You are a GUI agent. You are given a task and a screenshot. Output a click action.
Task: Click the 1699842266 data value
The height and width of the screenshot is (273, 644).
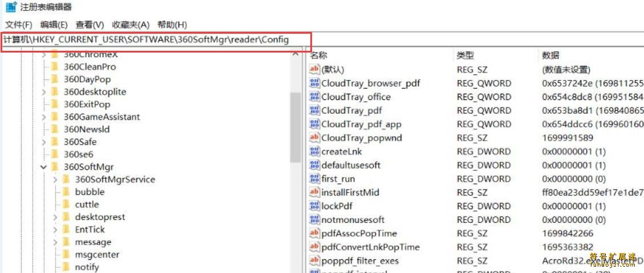click(x=568, y=233)
